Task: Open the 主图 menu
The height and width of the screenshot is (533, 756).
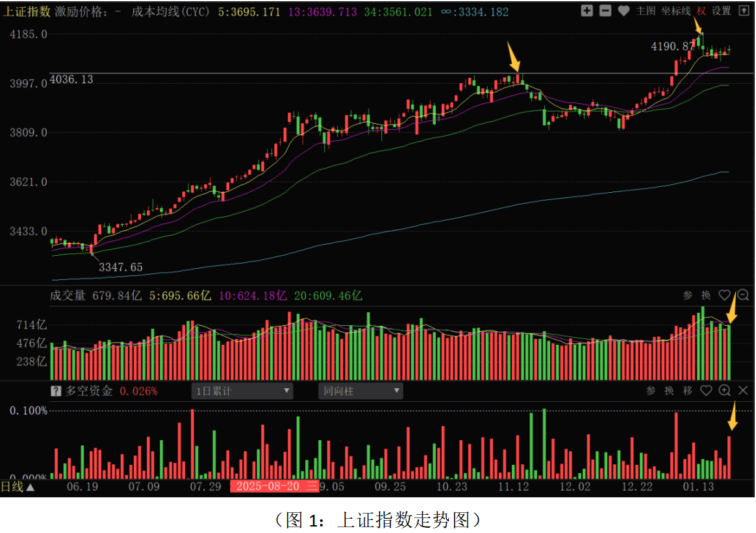Action: coord(646,10)
